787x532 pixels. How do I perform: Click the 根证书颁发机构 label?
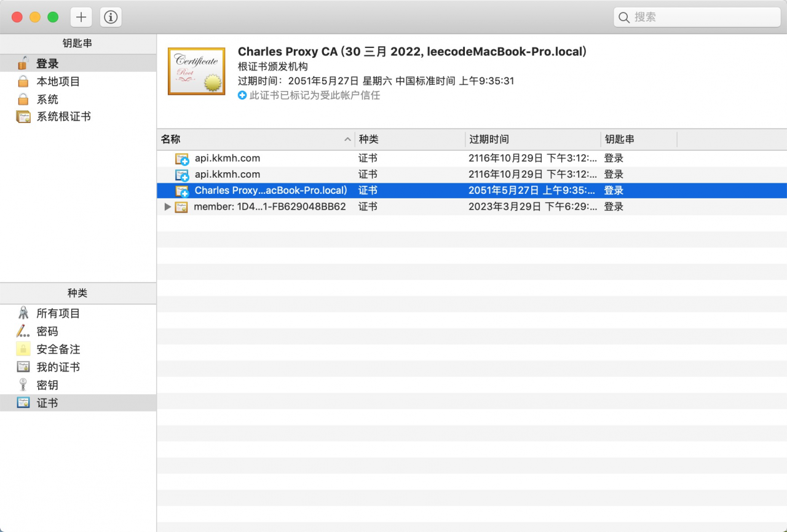[272, 66]
